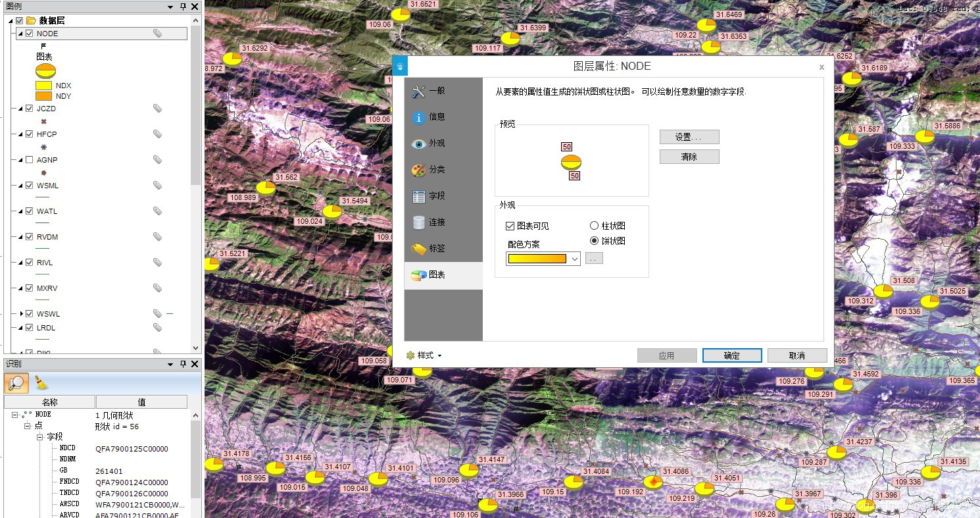Image resolution: width=980 pixels, height=518 pixels.
Task: Collapse the NODE layer in the legend tree
Action: [19, 33]
